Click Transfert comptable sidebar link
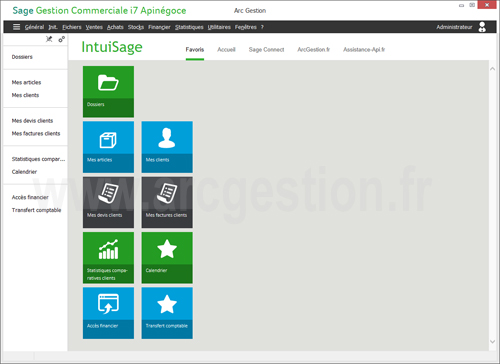This screenshot has height=364, width=500. pos(36,210)
